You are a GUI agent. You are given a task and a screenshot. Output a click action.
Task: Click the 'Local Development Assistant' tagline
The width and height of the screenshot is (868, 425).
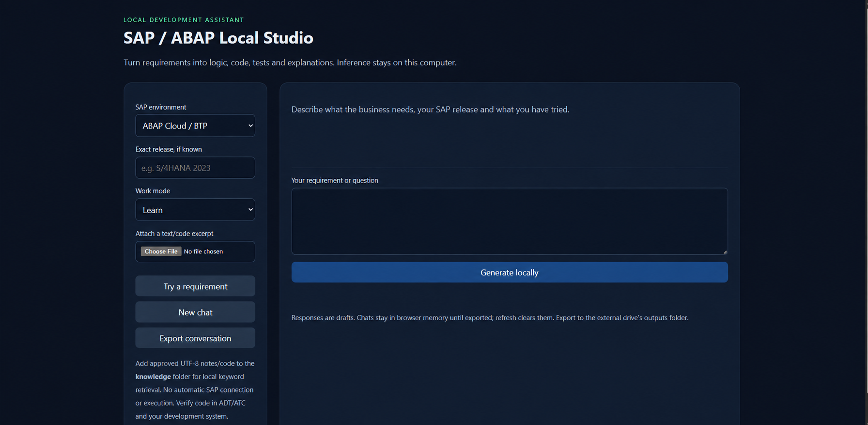point(184,20)
